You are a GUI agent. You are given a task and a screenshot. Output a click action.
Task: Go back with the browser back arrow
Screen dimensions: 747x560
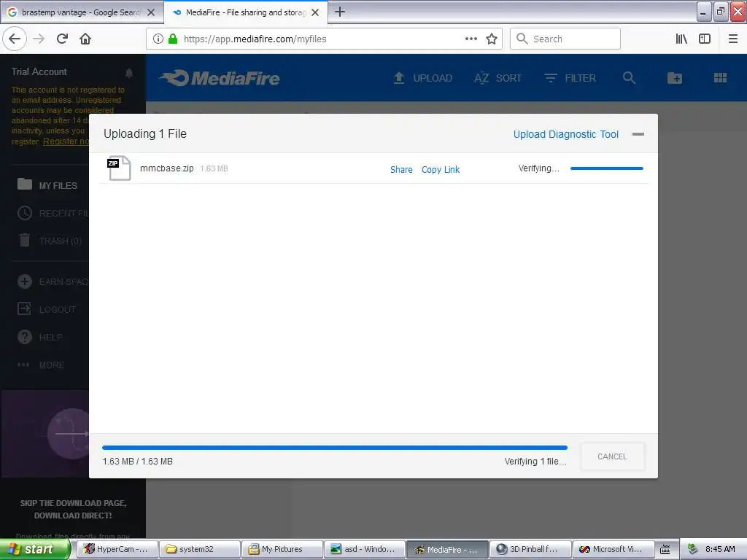15,39
